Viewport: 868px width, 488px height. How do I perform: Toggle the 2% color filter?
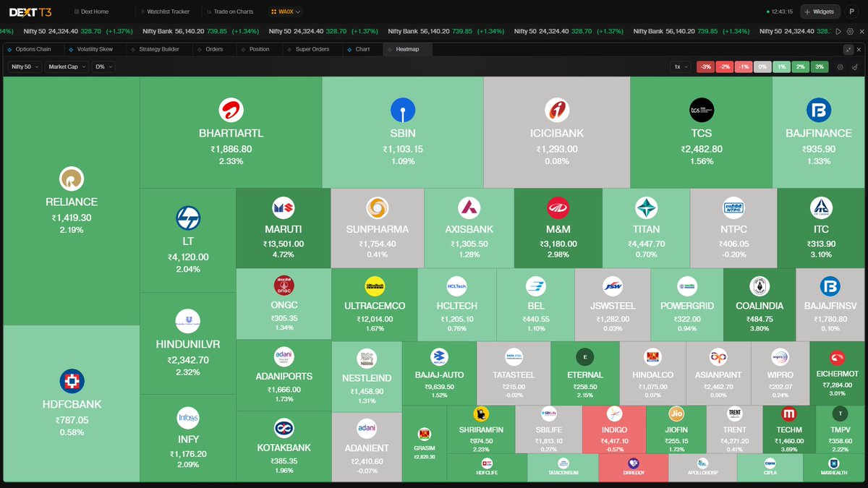[x=799, y=67]
